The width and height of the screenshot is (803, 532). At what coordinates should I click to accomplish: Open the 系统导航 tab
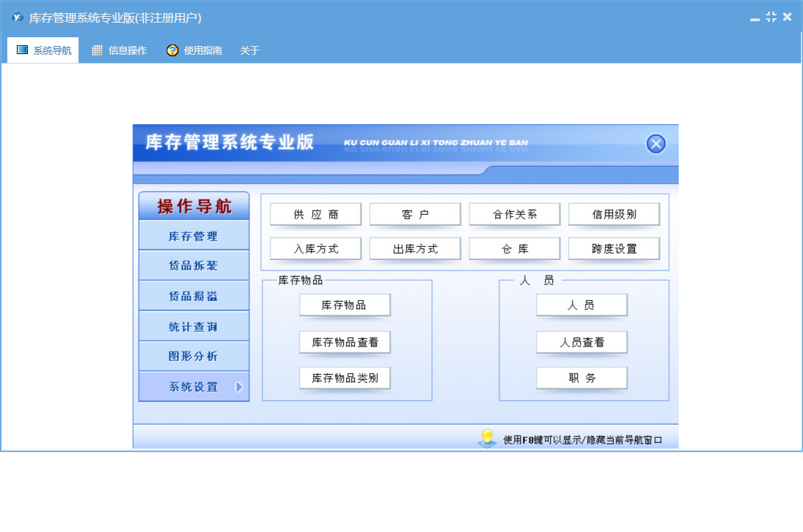pyautogui.click(x=43, y=50)
